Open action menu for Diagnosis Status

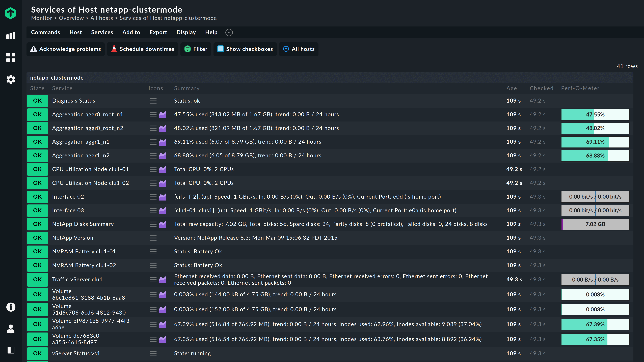click(153, 101)
